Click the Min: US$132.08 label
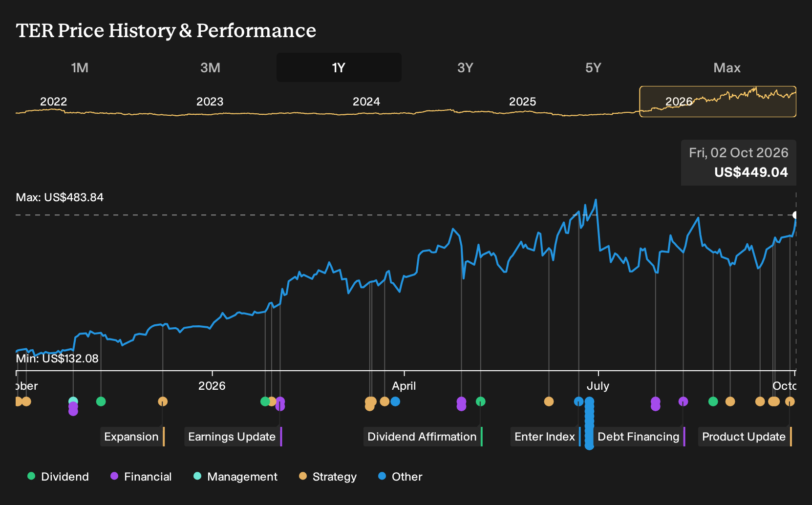Image resolution: width=812 pixels, height=505 pixels. tap(57, 358)
